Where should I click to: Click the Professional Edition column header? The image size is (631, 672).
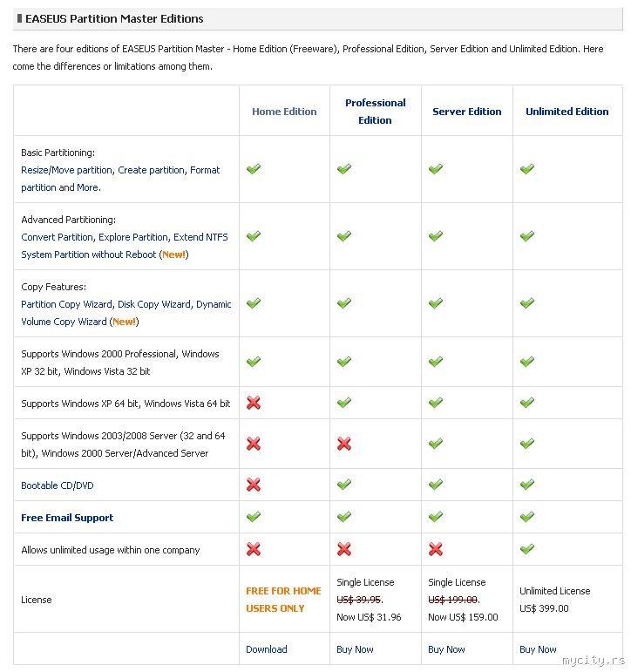375,112
